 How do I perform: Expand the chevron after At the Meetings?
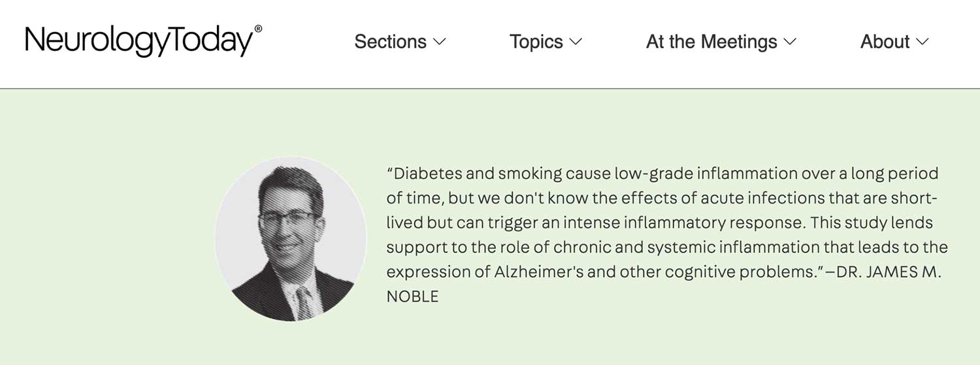(790, 42)
